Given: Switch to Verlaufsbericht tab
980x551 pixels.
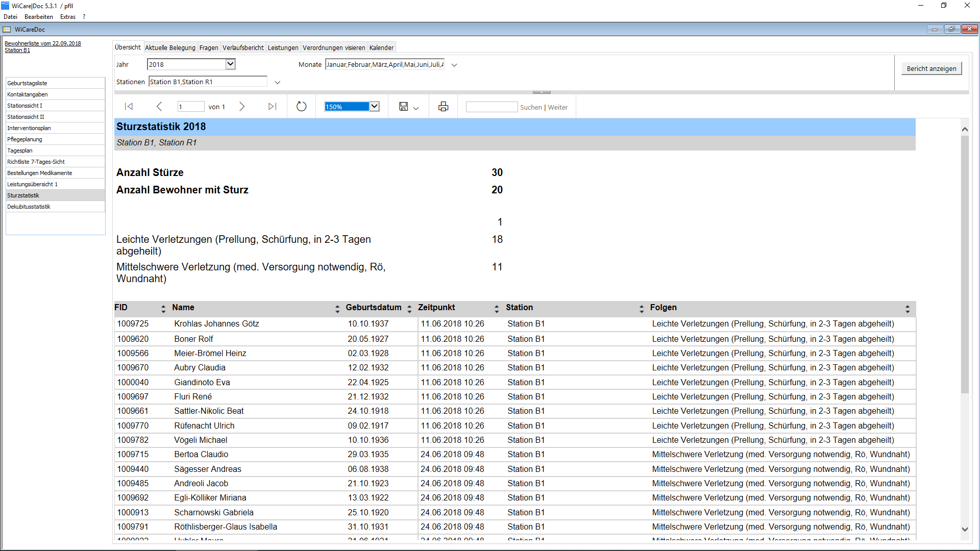Looking at the screenshot, I should [243, 47].
